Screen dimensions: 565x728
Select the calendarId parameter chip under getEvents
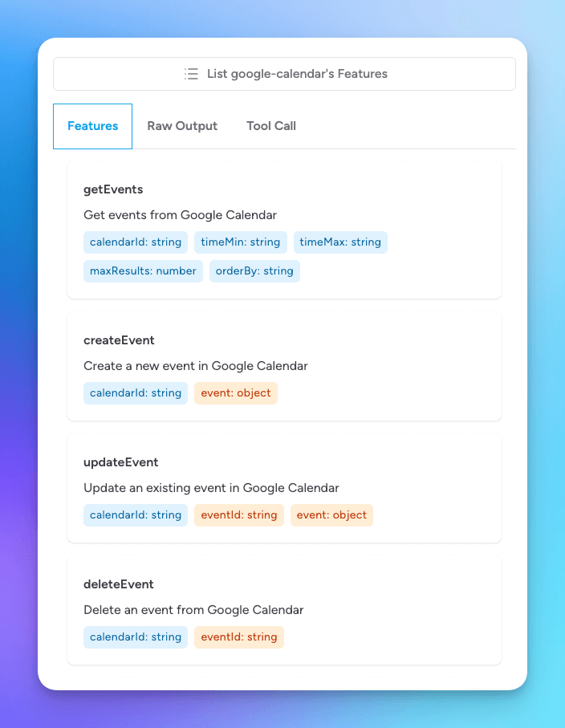135,242
